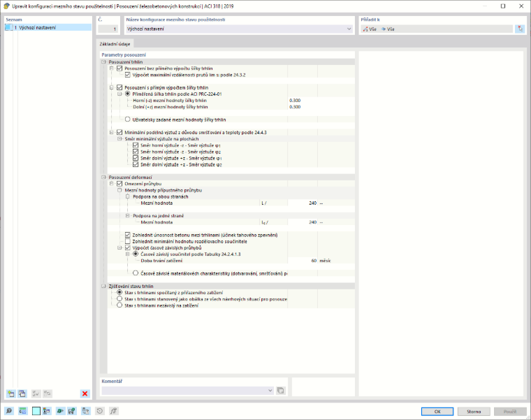Select Časově závislé materiálových charakteristiky radio option
The width and height of the screenshot is (531, 420).
(136, 273)
